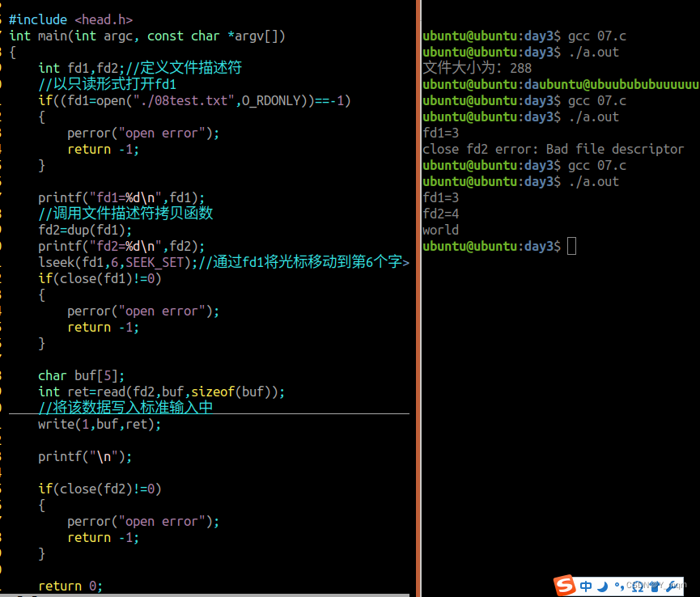700x597 pixels.
Task: Click the write(1,buf,ret); statement
Action: pyautogui.click(x=100, y=425)
